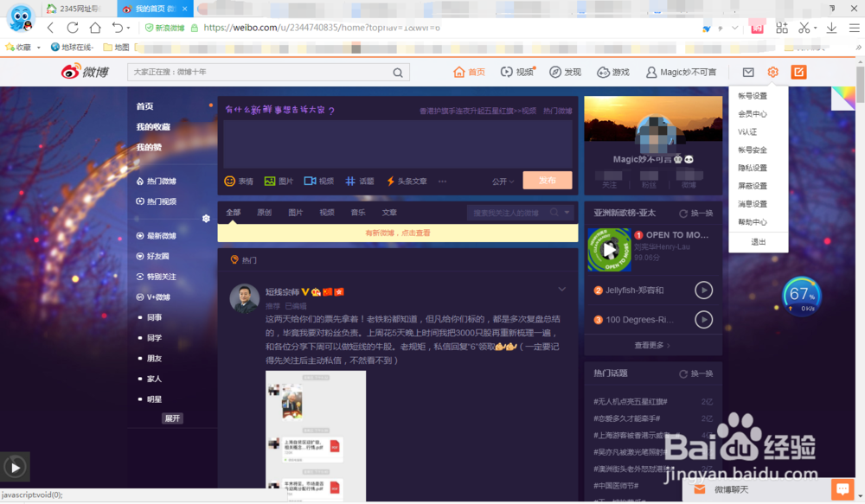Click the search magnifier icon in header

point(398,73)
